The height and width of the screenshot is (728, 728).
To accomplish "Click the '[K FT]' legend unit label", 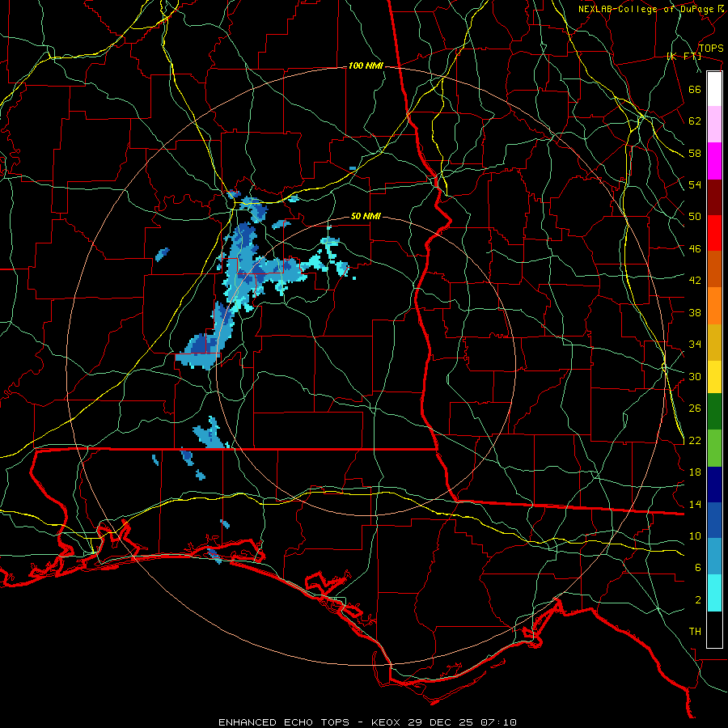I will click(x=684, y=56).
